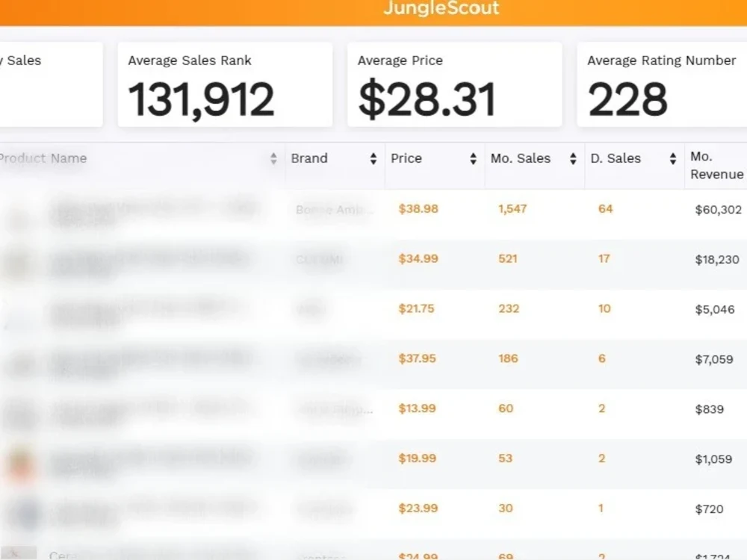Click the D. Sales column header
Screen dimensions: 747x560
click(x=634, y=165)
